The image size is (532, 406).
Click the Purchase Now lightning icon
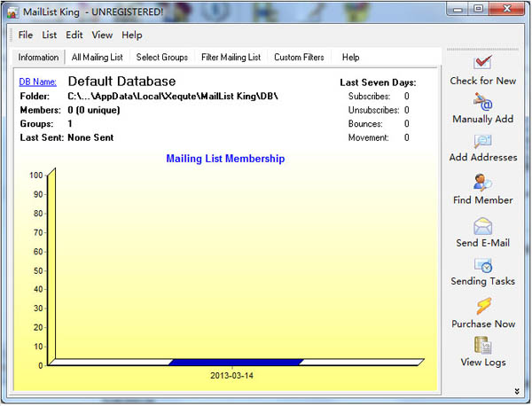click(482, 307)
